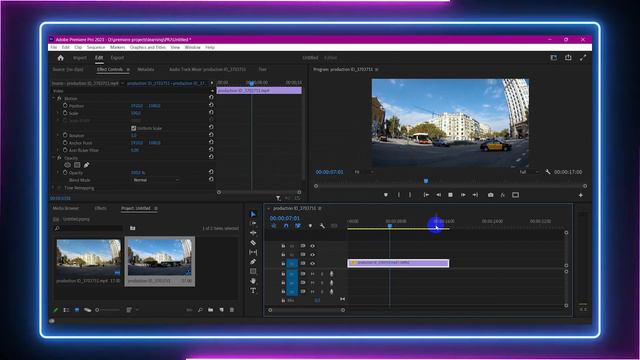Draw an ellipse opacity mask
Image resolution: width=640 pixels, height=360 pixels.
click(x=67, y=165)
